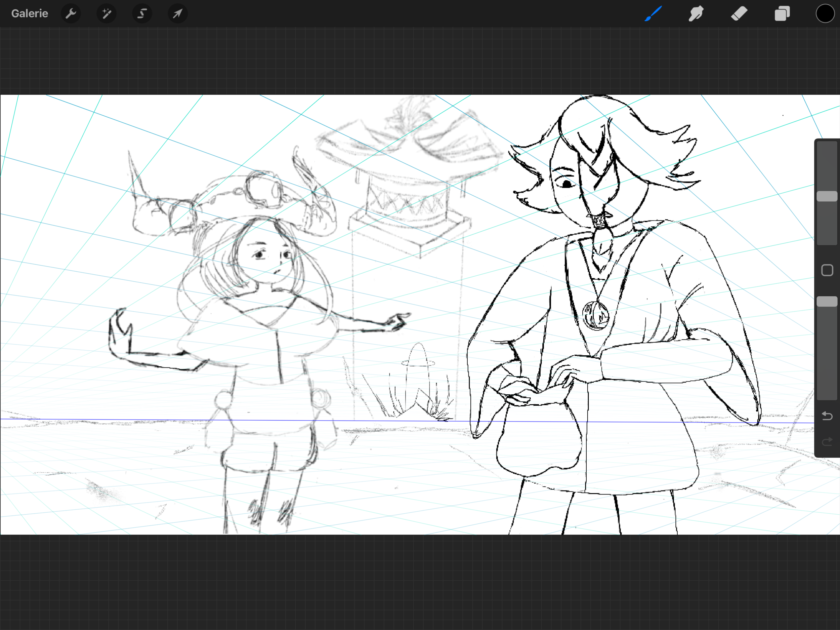Open the Actions wrench menu
Viewport: 840px width, 630px height.
(x=71, y=14)
